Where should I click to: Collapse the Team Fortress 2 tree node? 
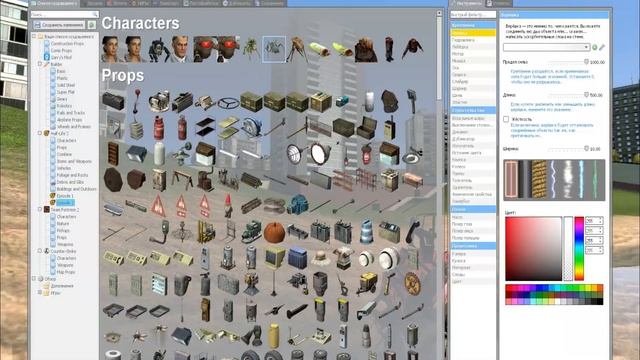pyautogui.click(x=40, y=209)
